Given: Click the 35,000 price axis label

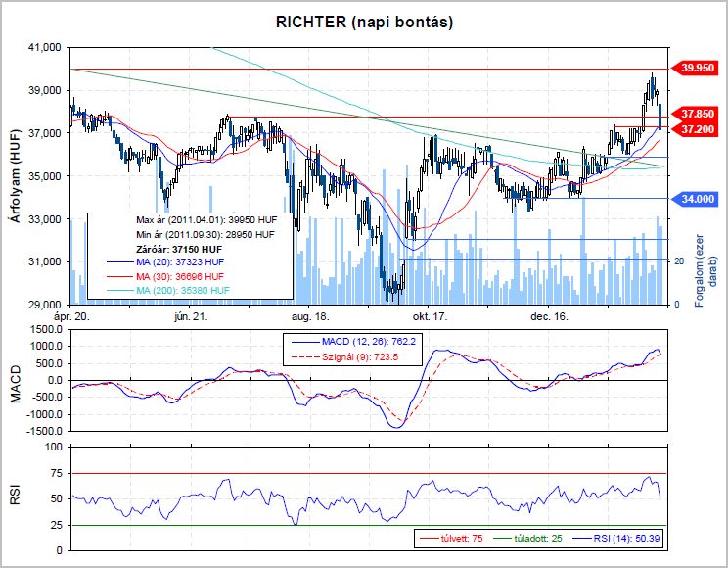Looking at the screenshot, I should (45, 175).
